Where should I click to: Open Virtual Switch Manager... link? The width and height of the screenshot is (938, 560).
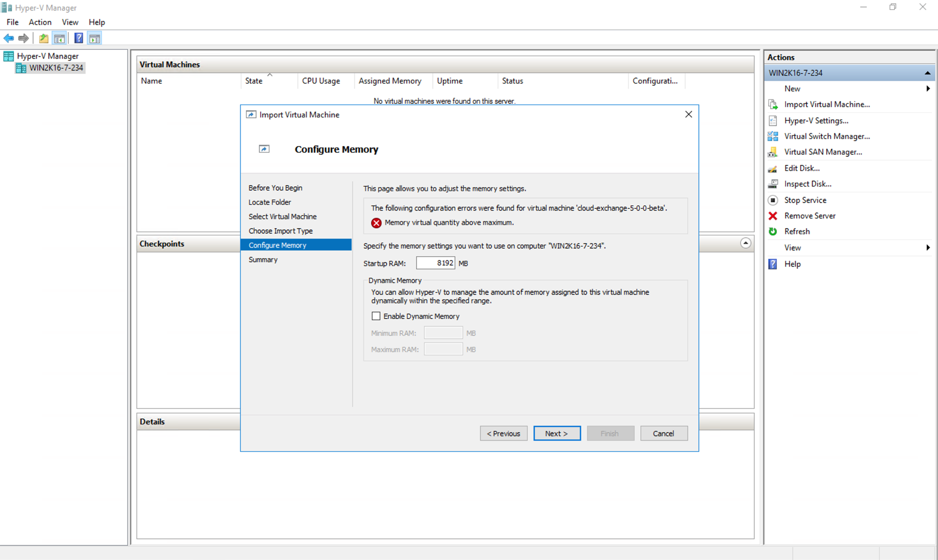[827, 136]
